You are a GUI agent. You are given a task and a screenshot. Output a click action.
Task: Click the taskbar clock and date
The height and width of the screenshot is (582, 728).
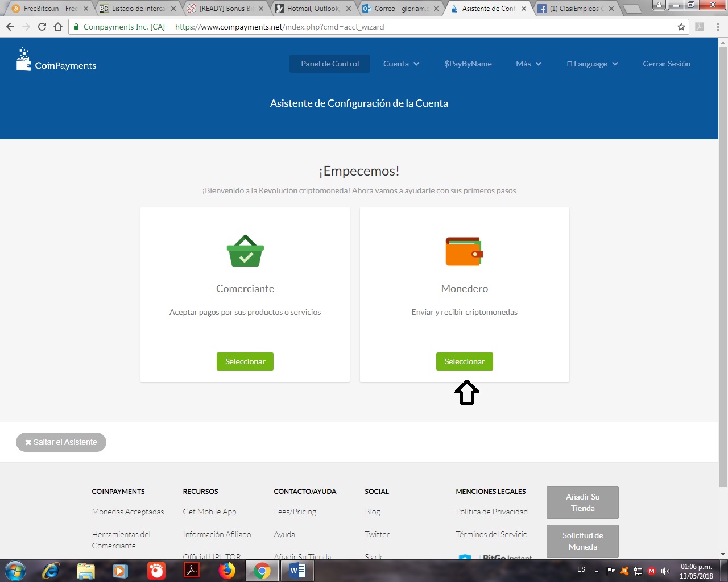point(696,571)
